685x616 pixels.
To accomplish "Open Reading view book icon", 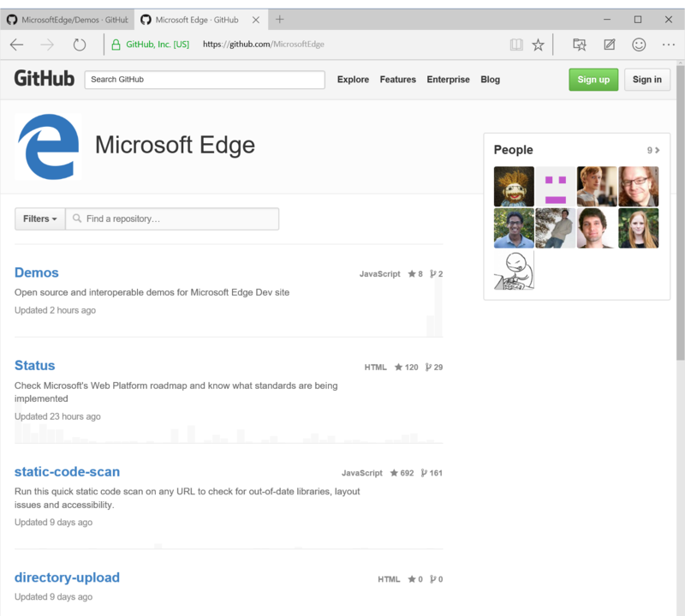I will [516, 45].
